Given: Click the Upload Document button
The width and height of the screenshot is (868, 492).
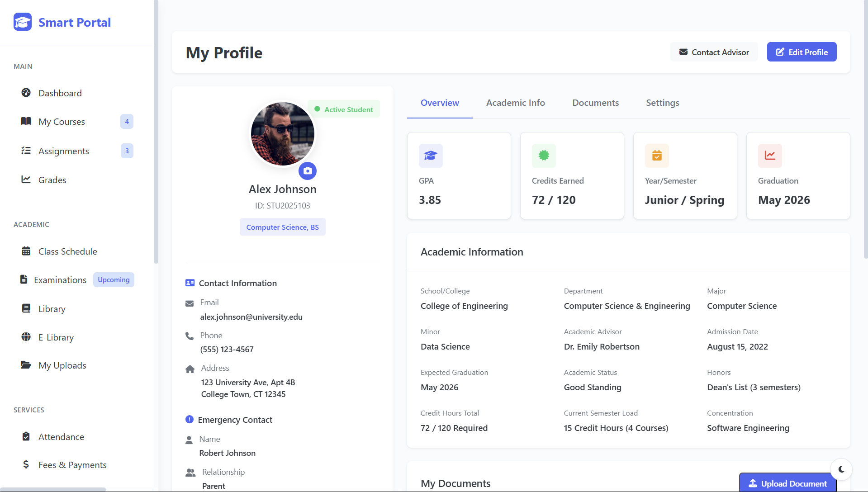Looking at the screenshot, I should (x=787, y=483).
